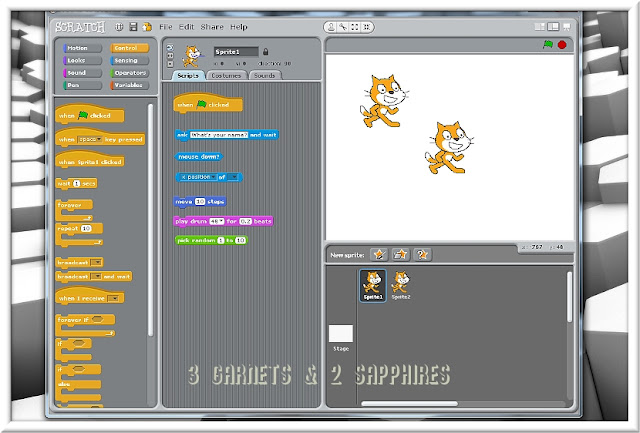640x433 pixels.
Task: Open the Help menu
Action: pyautogui.click(x=239, y=27)
